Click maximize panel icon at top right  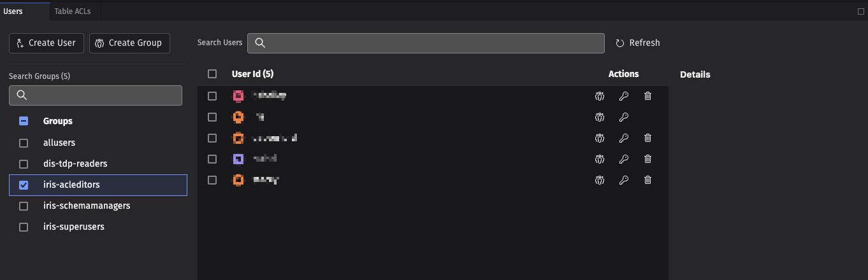(861, 11)
